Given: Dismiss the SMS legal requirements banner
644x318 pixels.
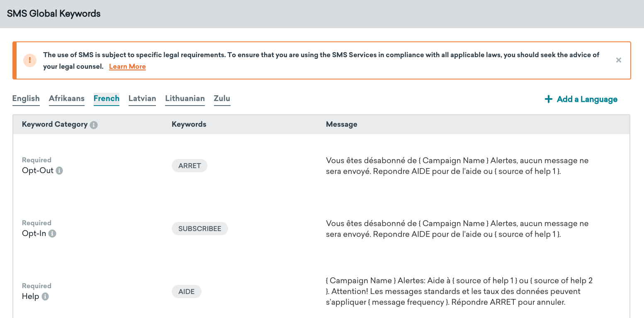Looking at the screenshot, I should [618, 60].
